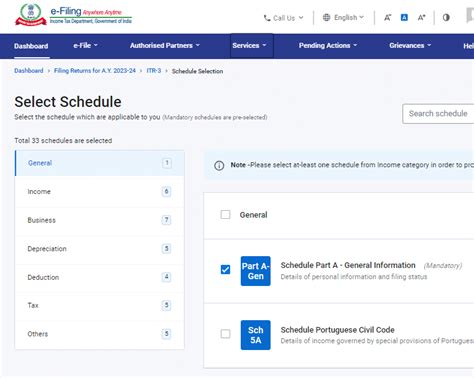Click the info icon in the Note banner
This screenshot has width=474, height=378.
(219, 165)
